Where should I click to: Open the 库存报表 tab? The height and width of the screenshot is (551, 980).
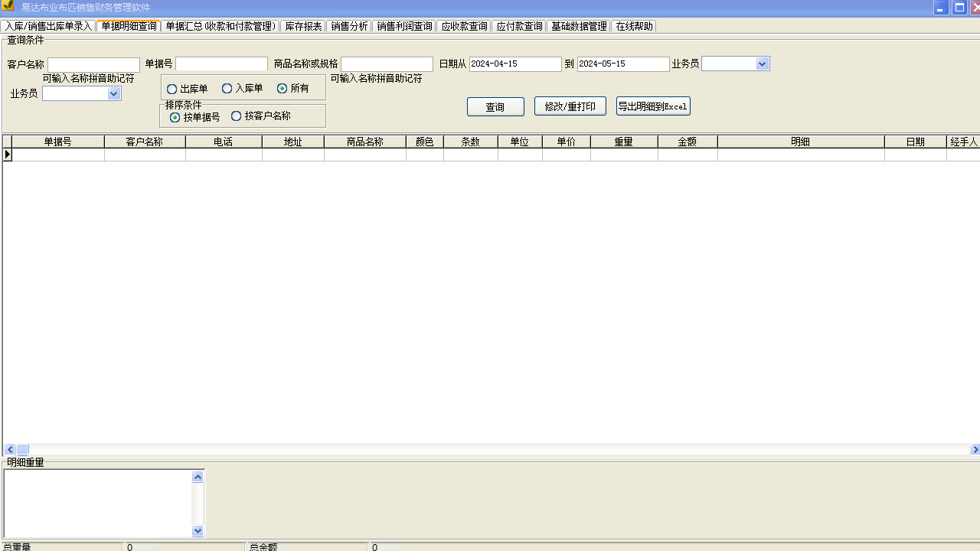click(303, 25)
